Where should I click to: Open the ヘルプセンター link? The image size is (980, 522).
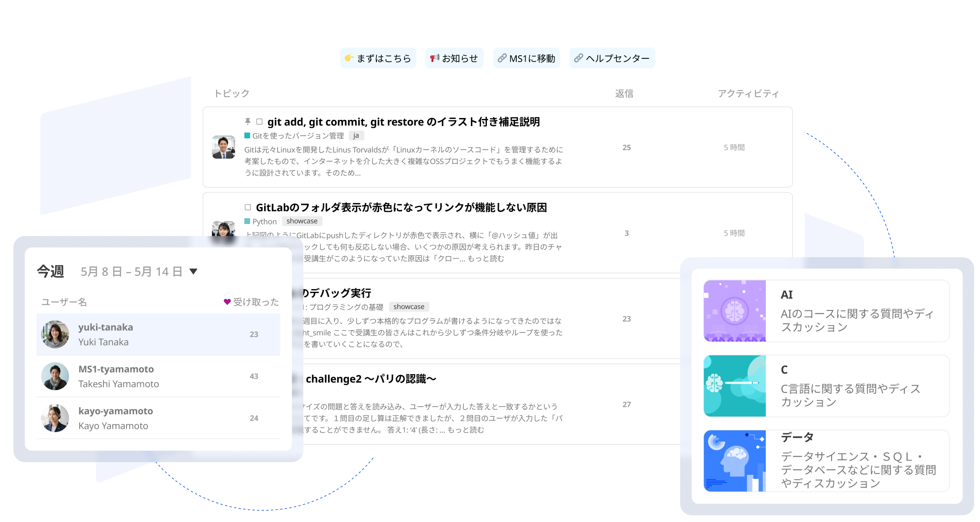point(612,58)
